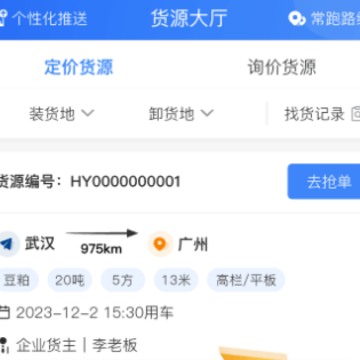Tap the orange location pin beside 广州
The width and height of the screenshot is (360, 360).
[x=160, y=244]
